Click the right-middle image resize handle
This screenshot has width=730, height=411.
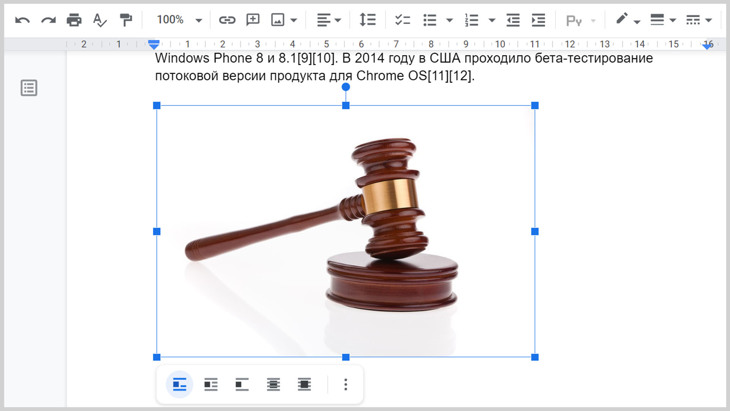(x=535, y=231)
